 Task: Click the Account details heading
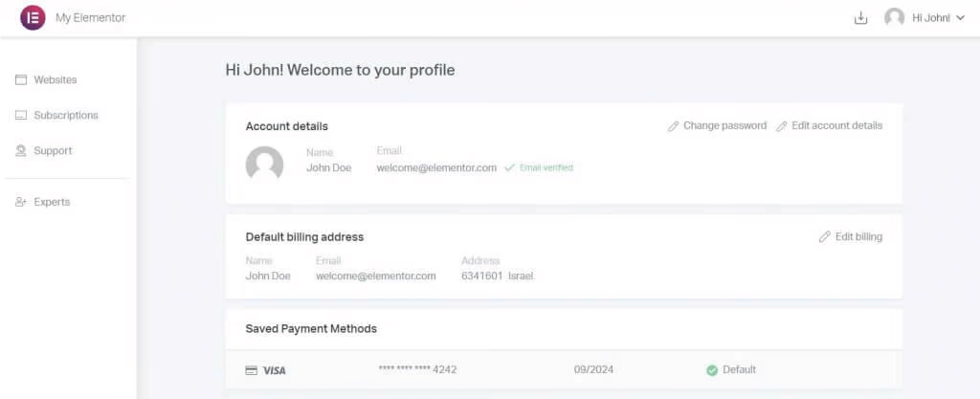287,126
